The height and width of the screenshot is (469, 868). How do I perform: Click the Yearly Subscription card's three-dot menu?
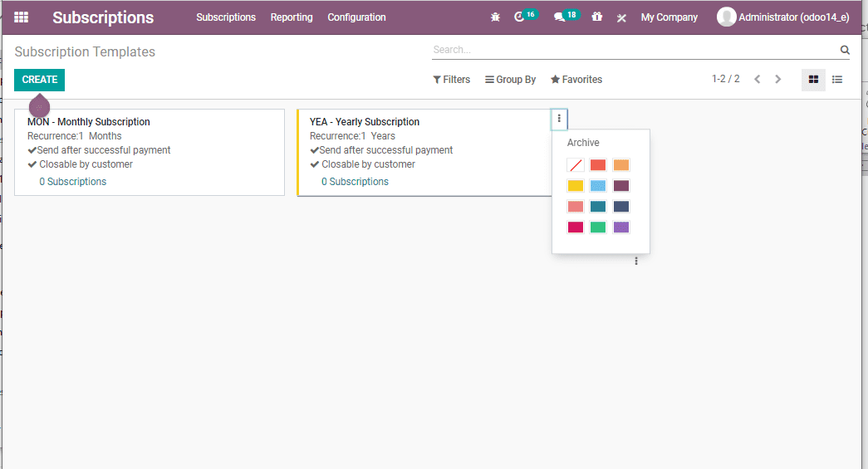(559, 119)
